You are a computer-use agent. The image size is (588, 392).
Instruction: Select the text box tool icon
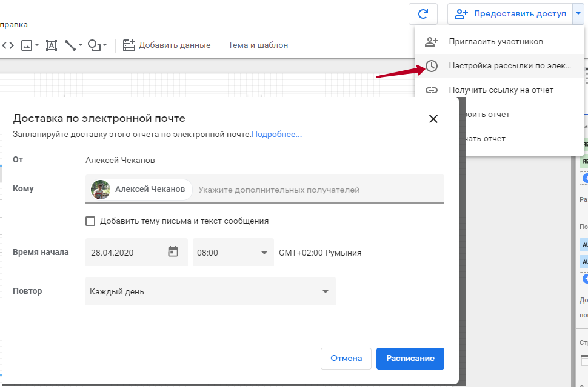tap(52, 45)
